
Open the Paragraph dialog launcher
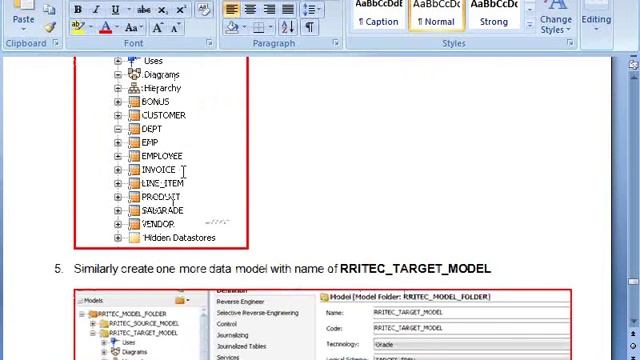[x=336, y=43]
